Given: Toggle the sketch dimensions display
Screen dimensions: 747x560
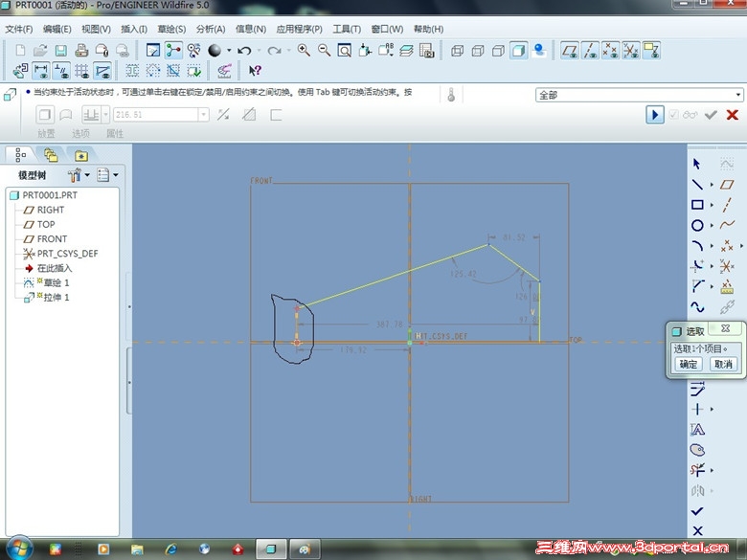Looking at the screenshot, I should [41, 70].
